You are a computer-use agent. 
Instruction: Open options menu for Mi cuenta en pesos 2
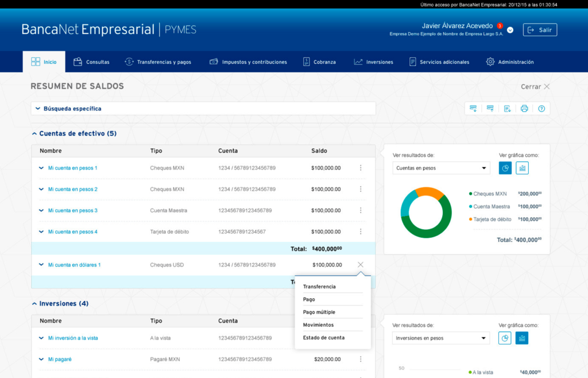click(x=361, y=190)
